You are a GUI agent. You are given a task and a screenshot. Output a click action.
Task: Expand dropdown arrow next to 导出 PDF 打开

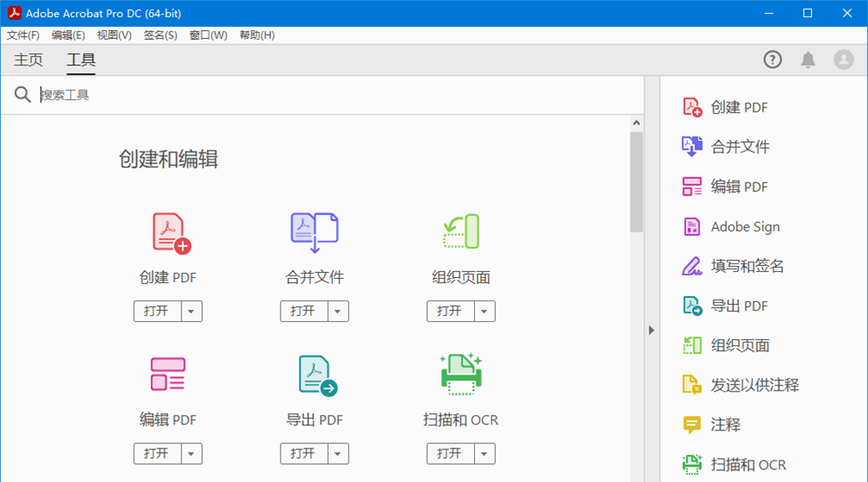338,454
